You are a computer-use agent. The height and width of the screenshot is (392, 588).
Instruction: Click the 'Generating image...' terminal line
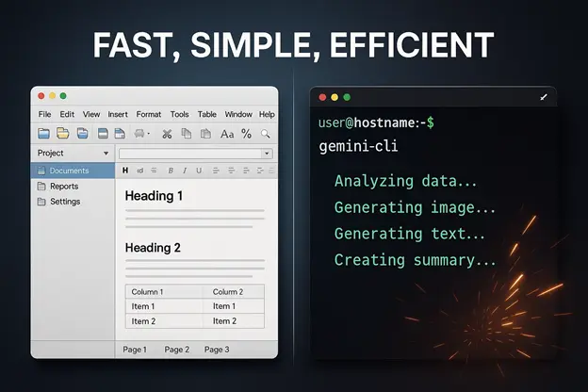pos(415,207)
